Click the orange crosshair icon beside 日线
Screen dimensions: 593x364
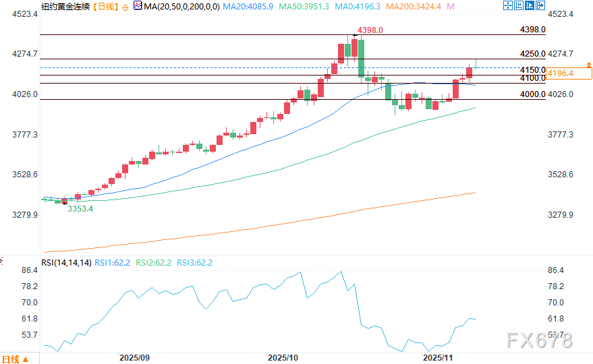pos(125,6)
